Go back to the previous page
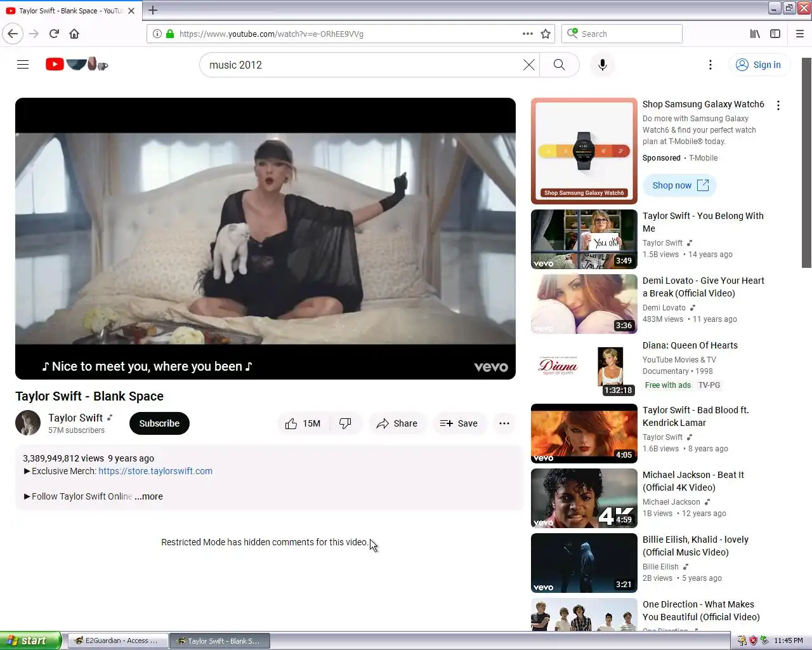 (x=13, y=34)
